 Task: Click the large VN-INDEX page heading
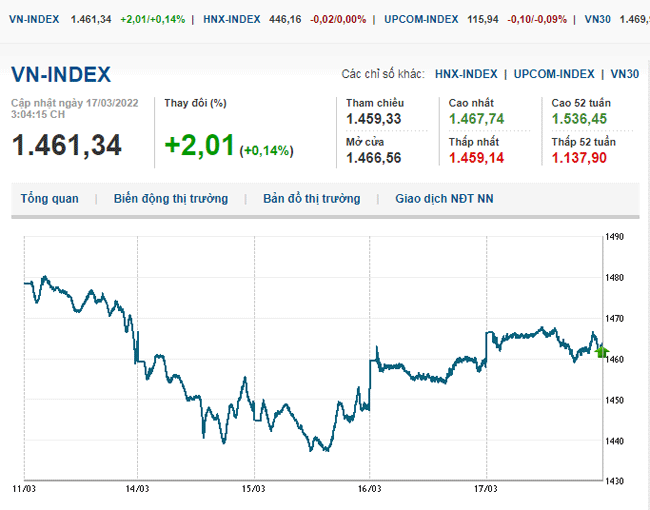61,75
